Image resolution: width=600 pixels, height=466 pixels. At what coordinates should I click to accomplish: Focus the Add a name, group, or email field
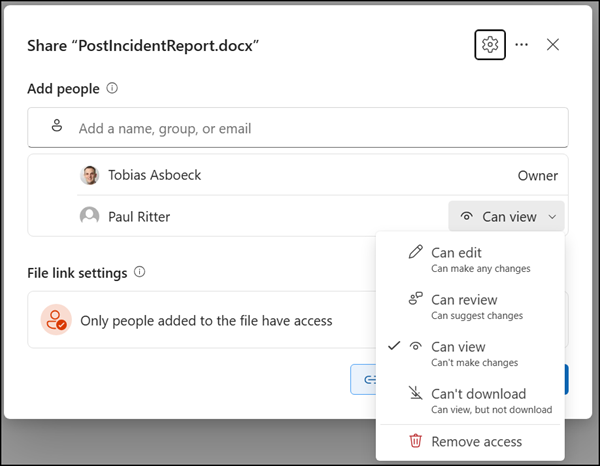click(x=298, y=128)
